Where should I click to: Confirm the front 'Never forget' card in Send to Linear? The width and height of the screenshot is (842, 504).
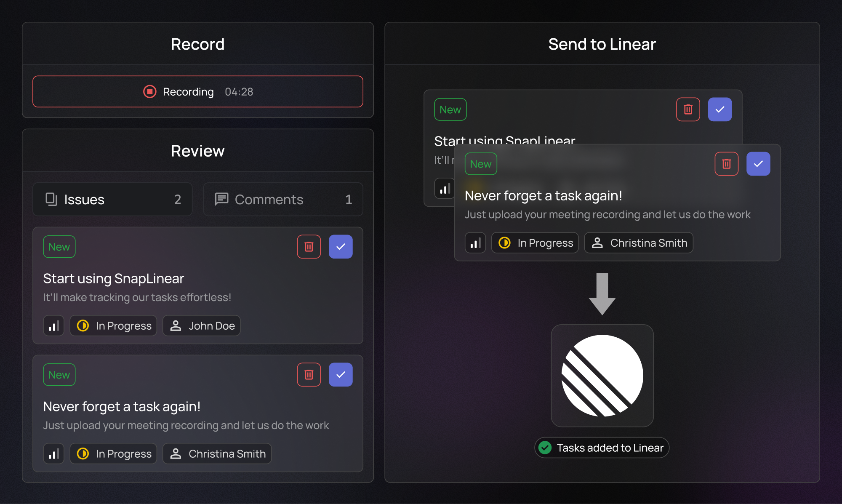pos(758,164)
